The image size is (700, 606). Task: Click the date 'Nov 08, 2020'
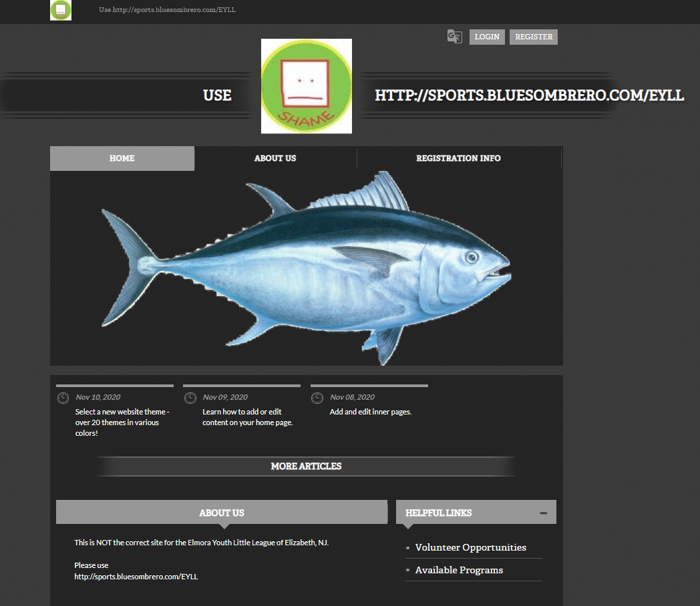(352, 397)
